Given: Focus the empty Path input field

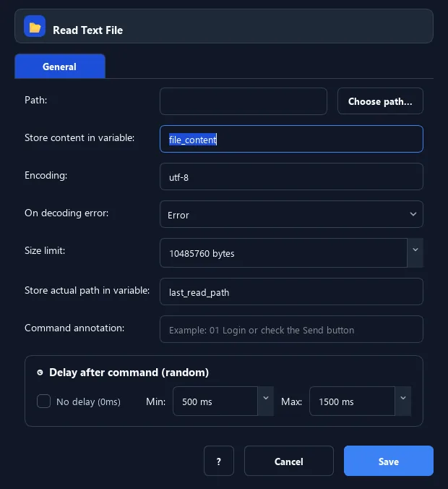Looking at the screenshot, I should [x=244, y=101].
